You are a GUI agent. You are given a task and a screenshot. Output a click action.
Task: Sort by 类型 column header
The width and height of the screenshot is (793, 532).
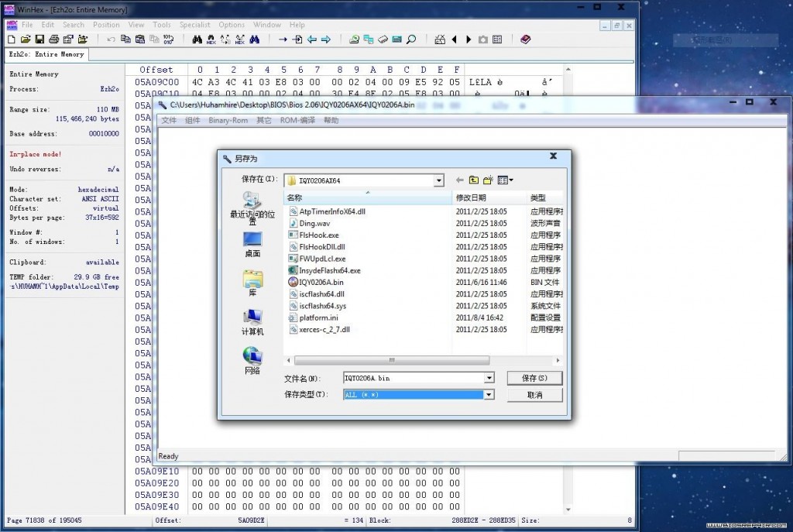(544, 197)
